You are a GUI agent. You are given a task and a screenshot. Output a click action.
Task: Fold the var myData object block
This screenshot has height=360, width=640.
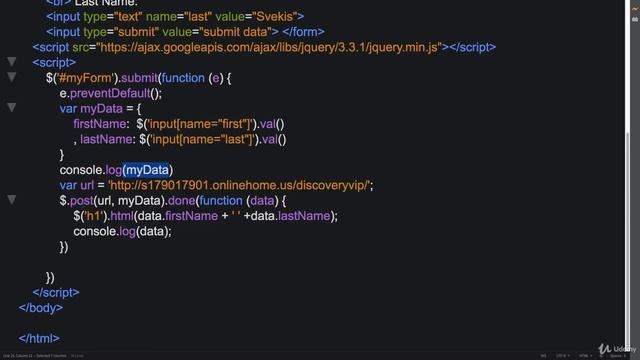pos(11,108)
